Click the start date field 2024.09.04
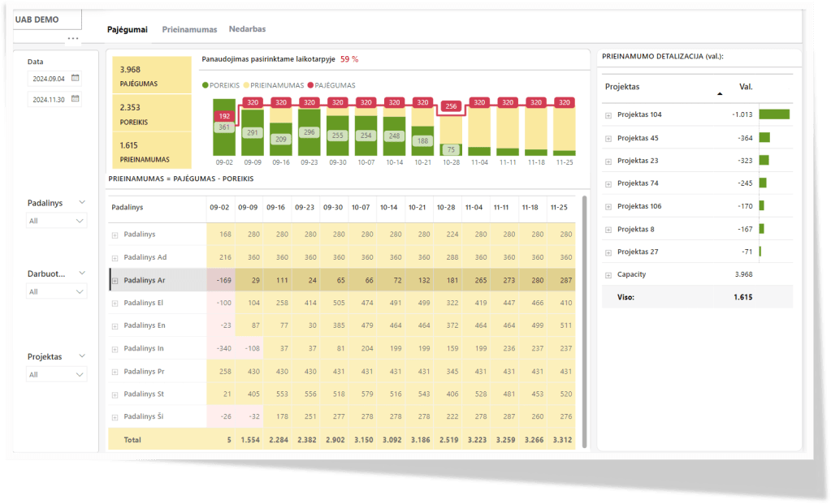The height and width of the screenshot is (504, 831). 48,79
